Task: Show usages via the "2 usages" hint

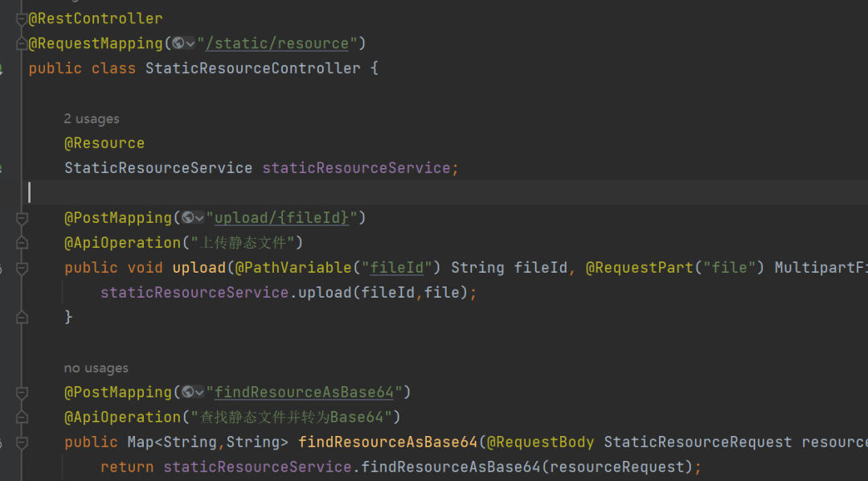Action: (x=92, y=118)
